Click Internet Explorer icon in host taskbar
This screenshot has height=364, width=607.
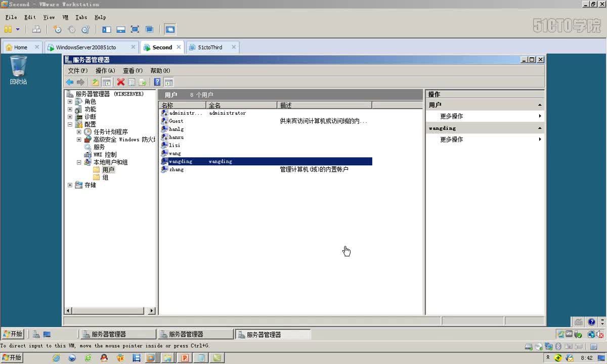(x=56, y=358)
